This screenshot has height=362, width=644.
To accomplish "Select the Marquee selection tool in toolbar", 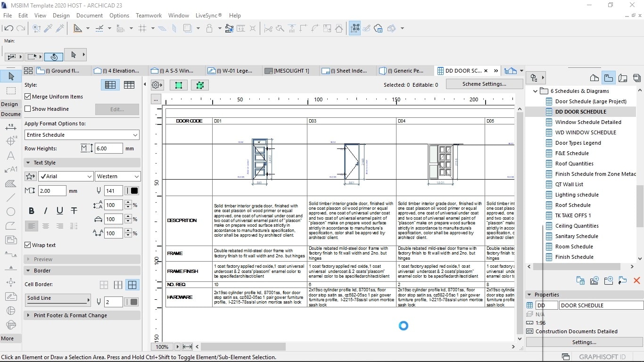I will (x=10, y=90).
